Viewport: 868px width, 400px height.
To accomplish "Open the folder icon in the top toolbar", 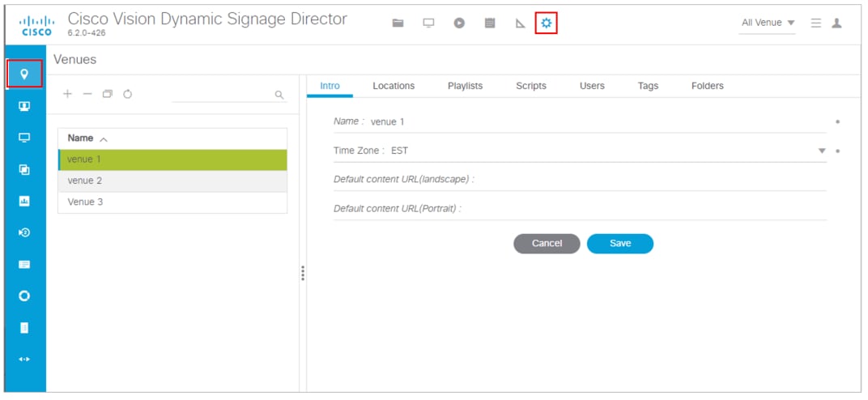I will coord(398,23).
